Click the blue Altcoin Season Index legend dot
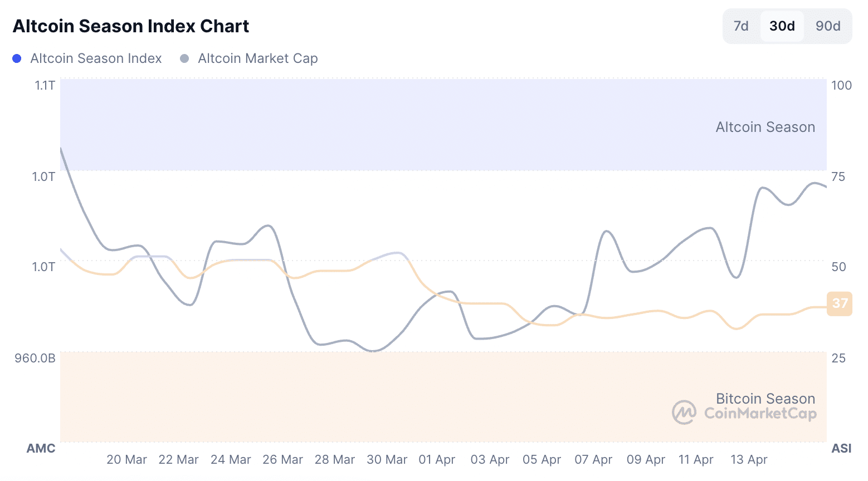Image resolution: width=868 pixels, height=481 pixels. tap(17, 58)
